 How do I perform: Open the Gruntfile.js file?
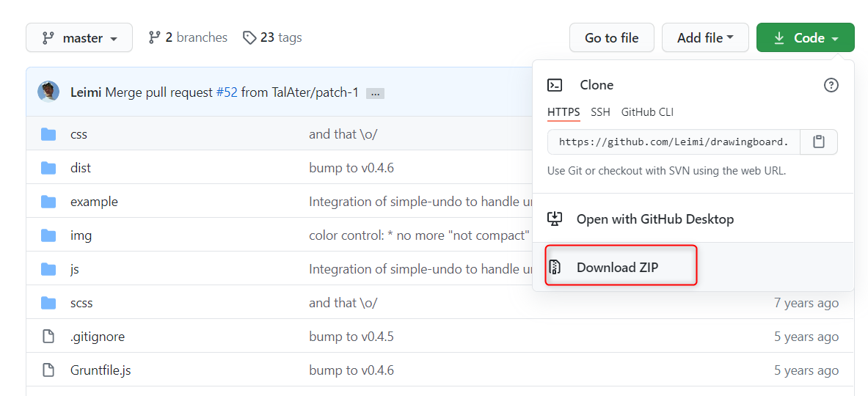tap(101, 370)
